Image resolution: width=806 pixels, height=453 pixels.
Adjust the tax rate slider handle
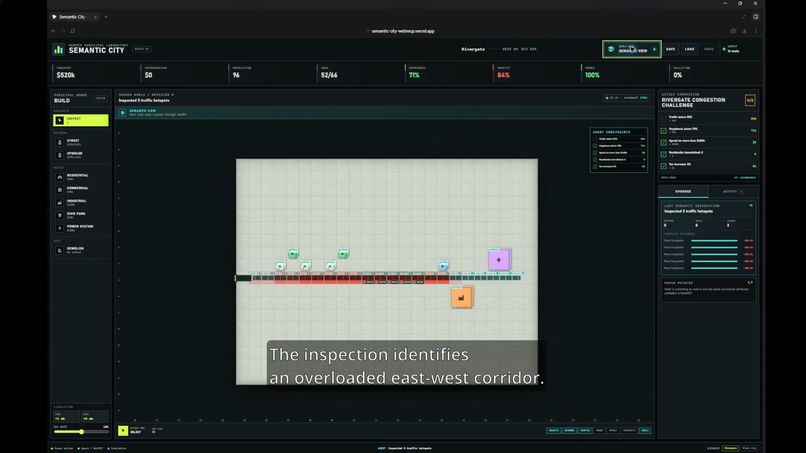click(x=81, y=432)
